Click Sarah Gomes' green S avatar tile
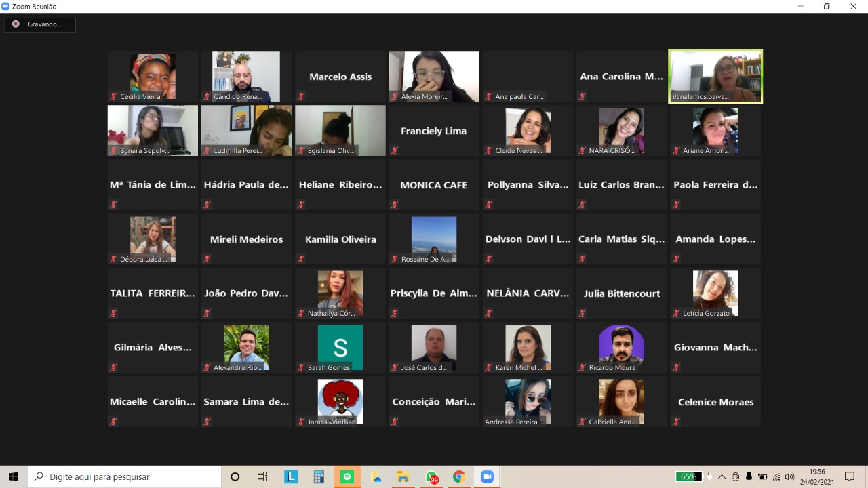Viewport: 868px width, 488px height. (x=340, y=347)
